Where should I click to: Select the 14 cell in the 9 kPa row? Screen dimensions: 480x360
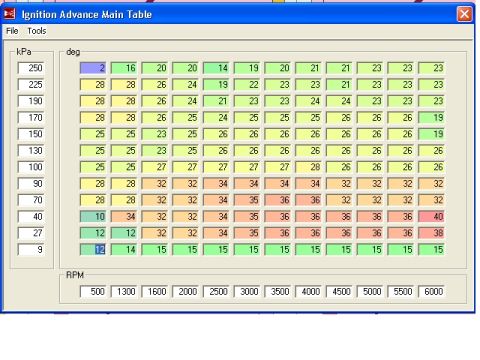pyautogui.click(x=124, y=249)
